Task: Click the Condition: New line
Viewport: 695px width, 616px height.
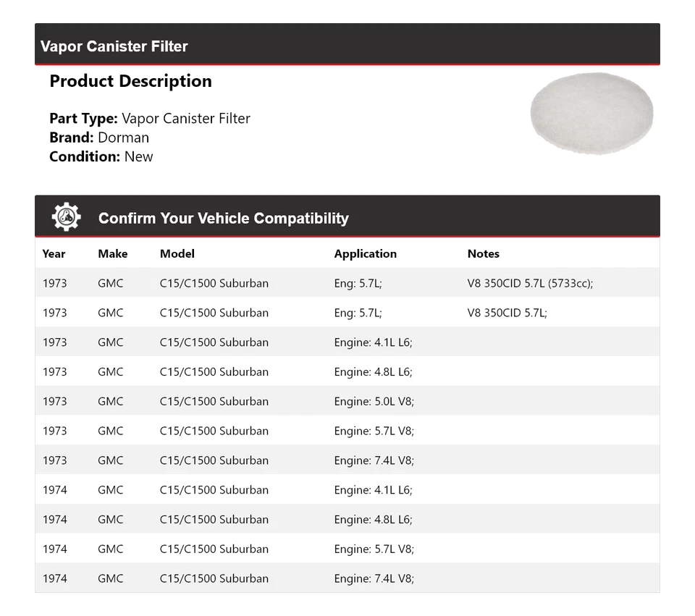Action: tap(101, 156)
